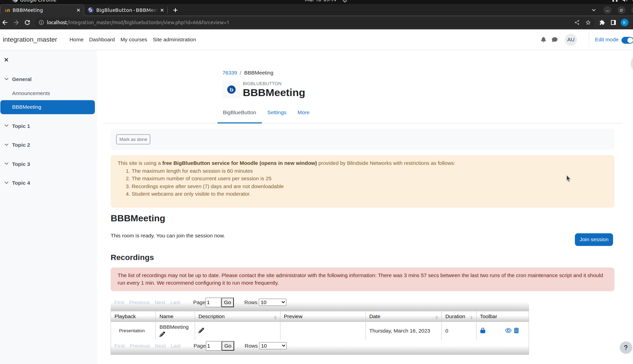Go back in browser history
The height and width of the screenshot is (364, 633).
point(5,22)
